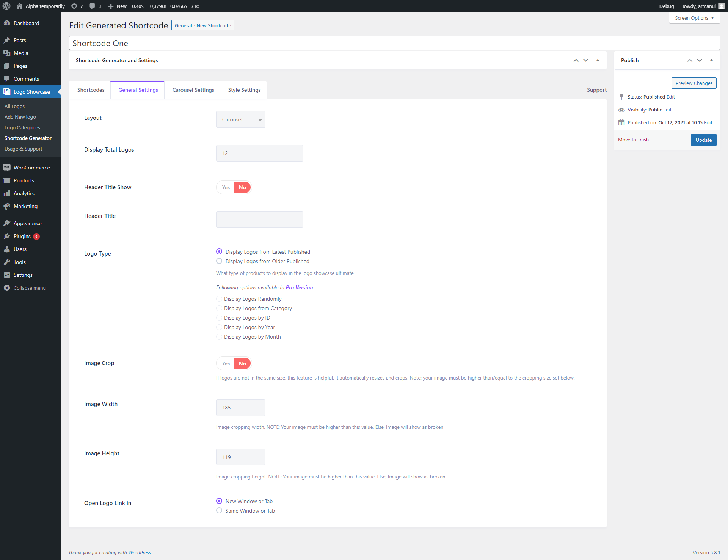Open All Logos submenu item

(14, 106)
